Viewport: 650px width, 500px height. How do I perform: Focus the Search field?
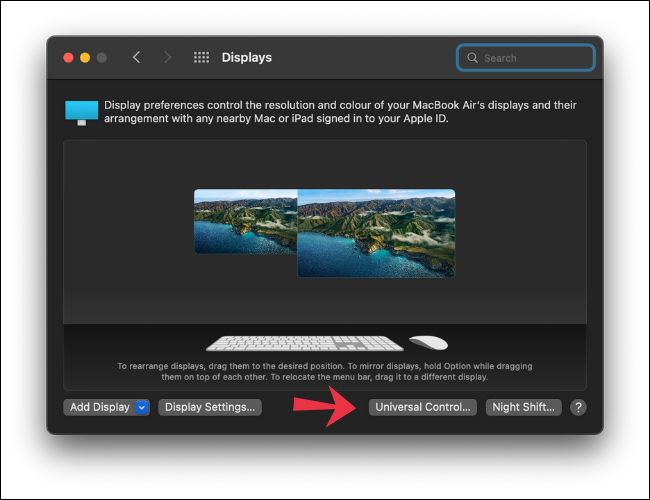click(x=526, y=58)
